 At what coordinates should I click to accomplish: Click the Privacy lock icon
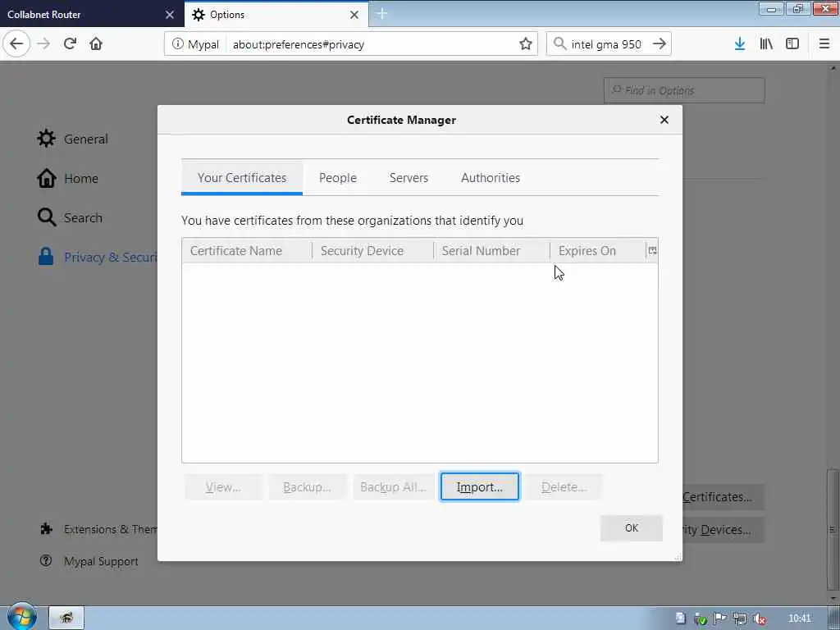coord(46,257)
